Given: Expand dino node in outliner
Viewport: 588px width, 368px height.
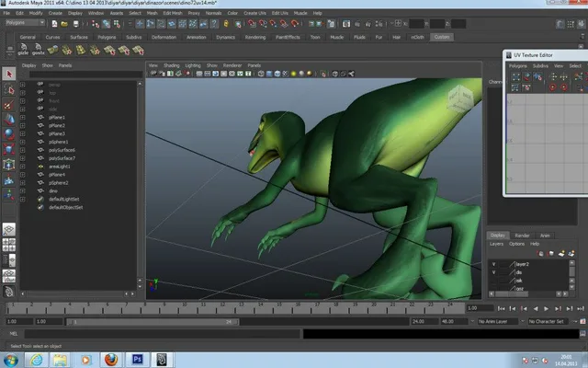Looking at the screenshot, I should pos(22,191).
